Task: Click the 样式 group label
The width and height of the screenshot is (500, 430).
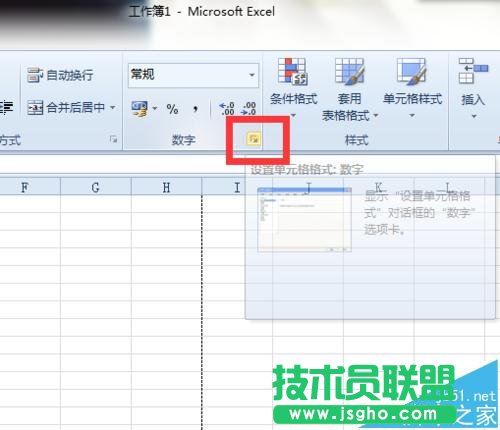Action: (356, 140)
